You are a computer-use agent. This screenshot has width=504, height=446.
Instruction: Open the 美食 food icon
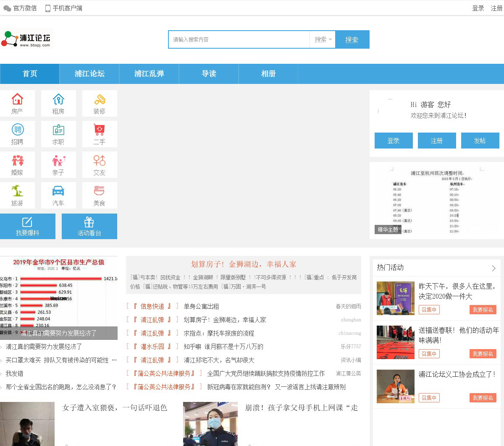pyautogui.click(x=100, y=191)
